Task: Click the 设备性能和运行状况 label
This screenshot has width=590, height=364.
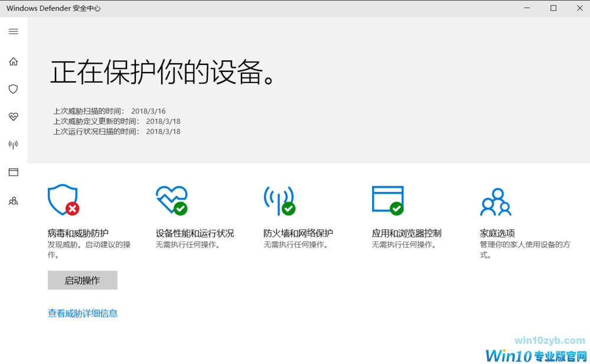Action: (195, 232)
